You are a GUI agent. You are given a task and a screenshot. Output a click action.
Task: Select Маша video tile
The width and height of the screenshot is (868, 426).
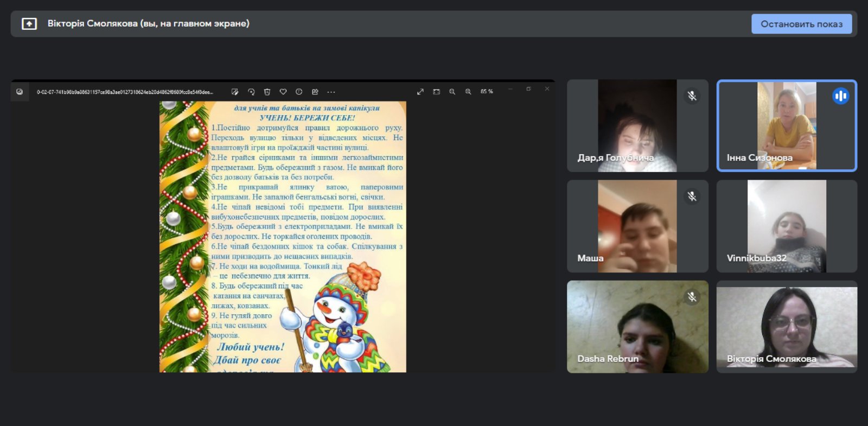pyautogui.click(x=637, y=226)
